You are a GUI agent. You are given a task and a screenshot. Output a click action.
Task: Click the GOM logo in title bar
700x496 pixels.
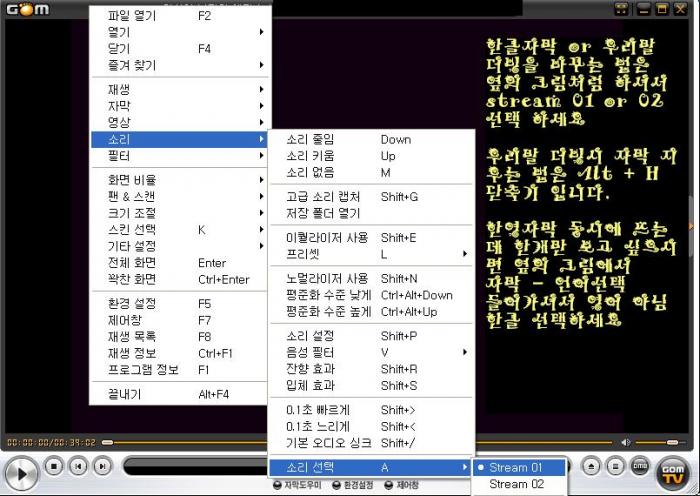click(25, 9)
